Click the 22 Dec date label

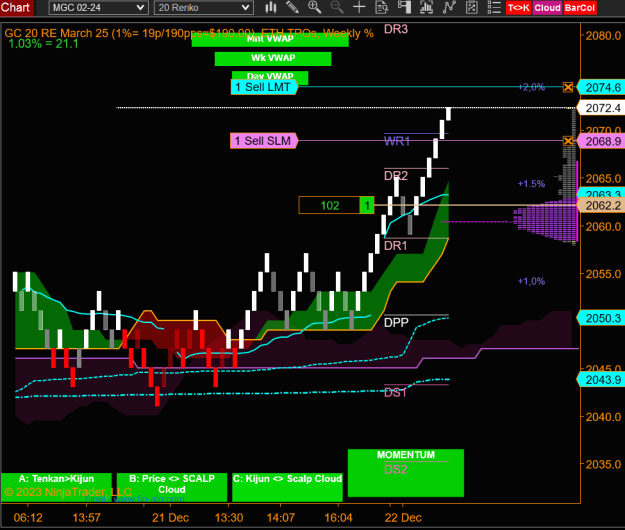(x=403, y=518)
